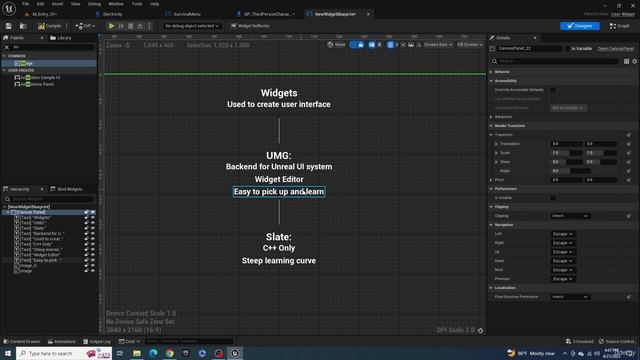Screen dimensions: 640x360
Task: Toggle visibility of the Image_0 row
Action: click(x=93, y=265)
